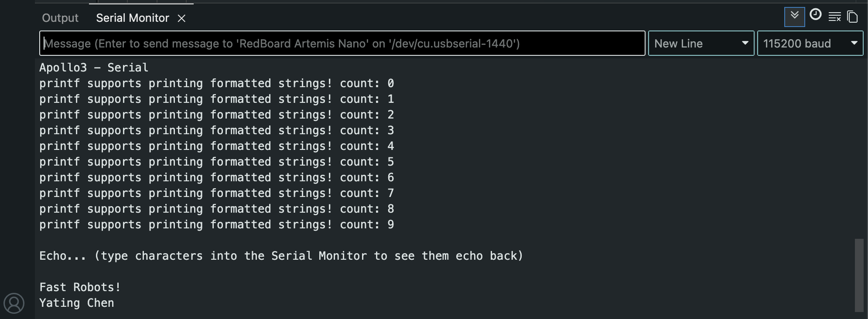This screenshot has width=868, height=319.
Task: Click the output line ending 'count: 9'
Action: coord(216,224)
